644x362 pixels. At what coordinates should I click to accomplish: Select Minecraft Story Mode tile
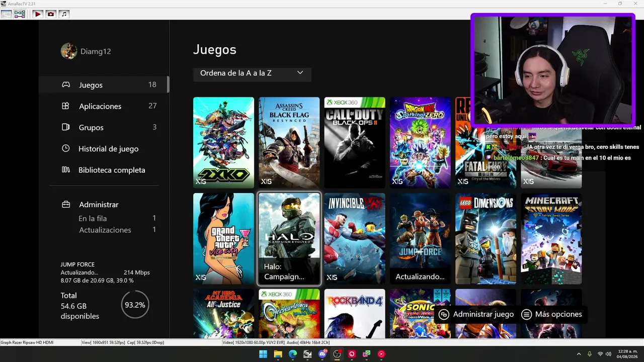(551, 238)
